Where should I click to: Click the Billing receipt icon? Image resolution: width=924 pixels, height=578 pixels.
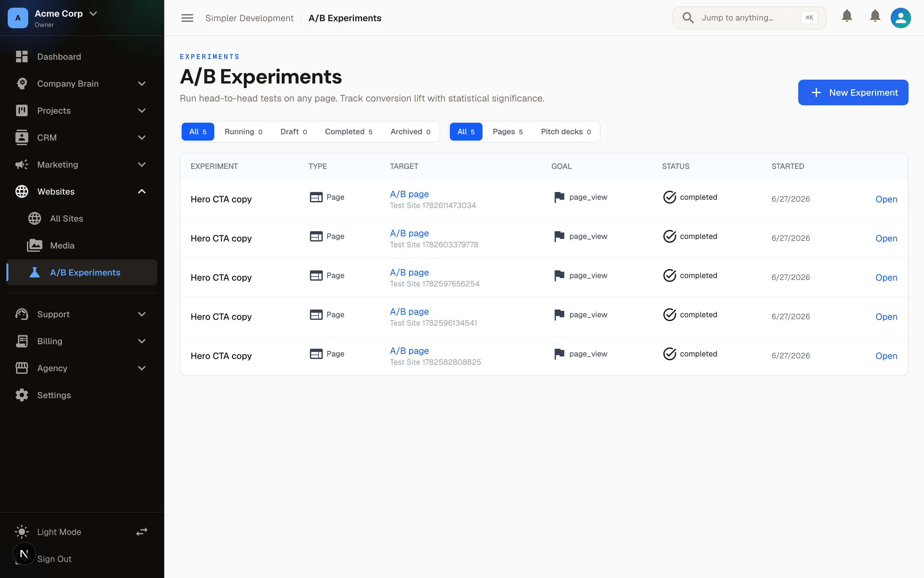pos(22,341)
